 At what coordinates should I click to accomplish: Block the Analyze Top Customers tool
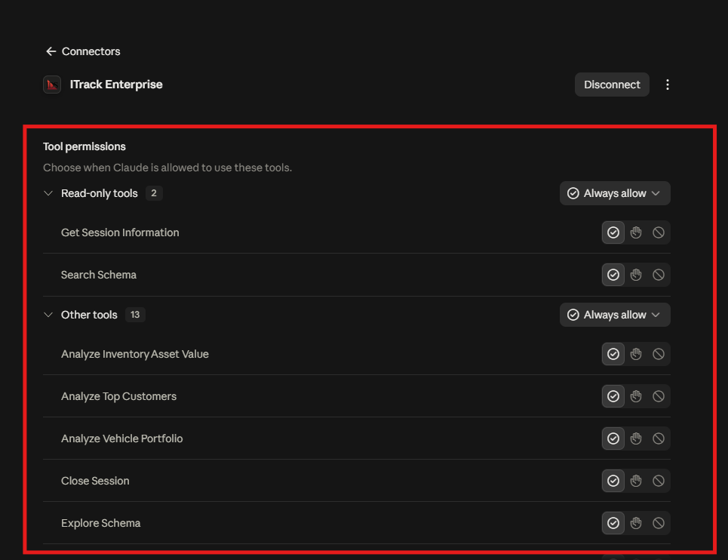coord(659,396)
